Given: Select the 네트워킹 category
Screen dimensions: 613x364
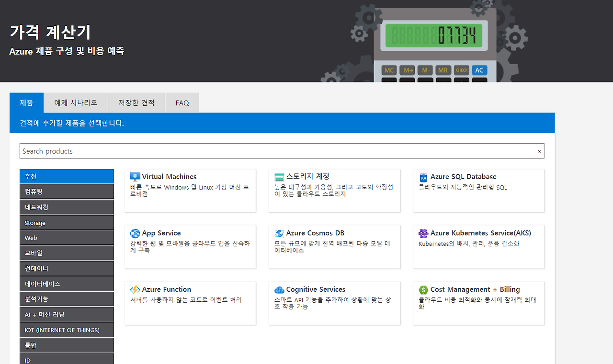Looking at the screenshot, I should pos(67,207).
